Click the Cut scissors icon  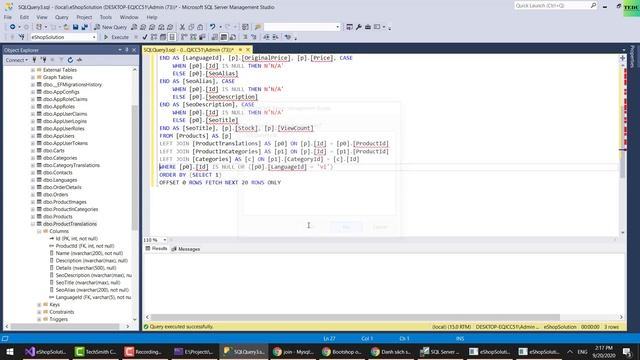coord(182,27)
